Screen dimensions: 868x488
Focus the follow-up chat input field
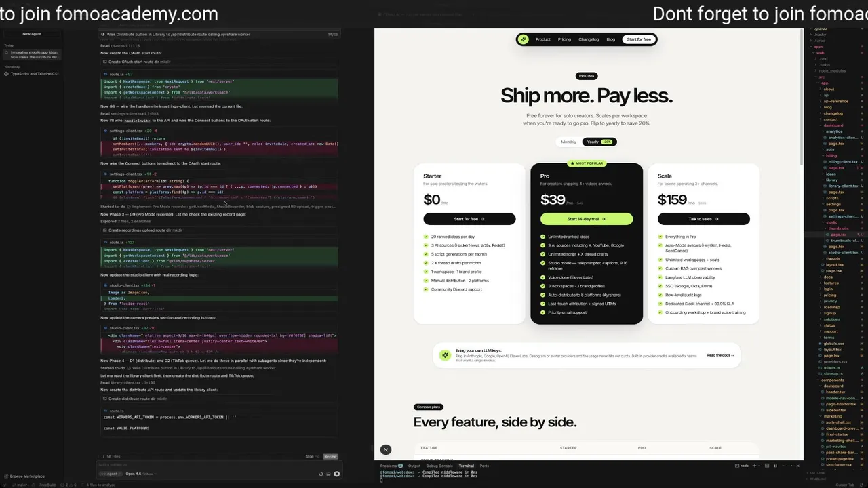(217, 465)
